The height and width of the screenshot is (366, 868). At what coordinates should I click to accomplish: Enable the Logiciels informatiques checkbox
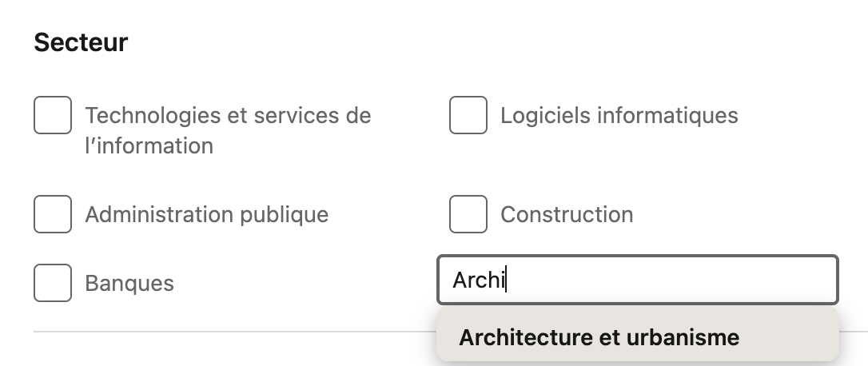pyautogui.click(x=468, y=115)
